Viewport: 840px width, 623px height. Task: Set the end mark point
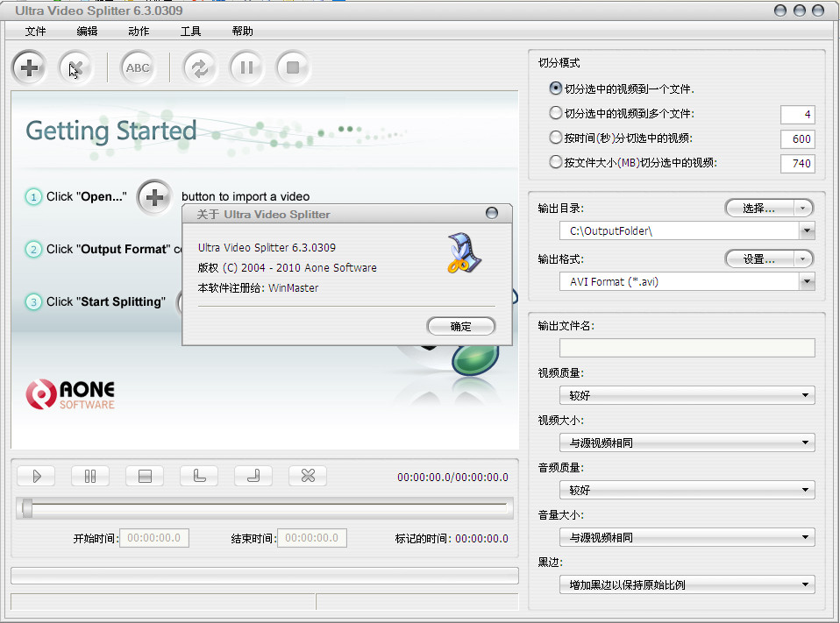click(x=253, y=476)
